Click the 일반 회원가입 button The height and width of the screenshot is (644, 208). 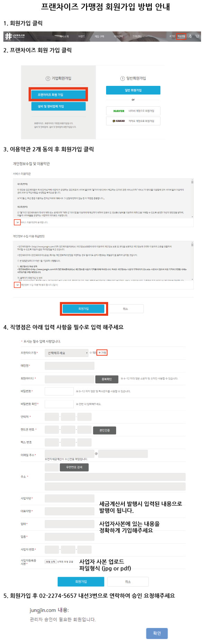[x=133, y=90]
